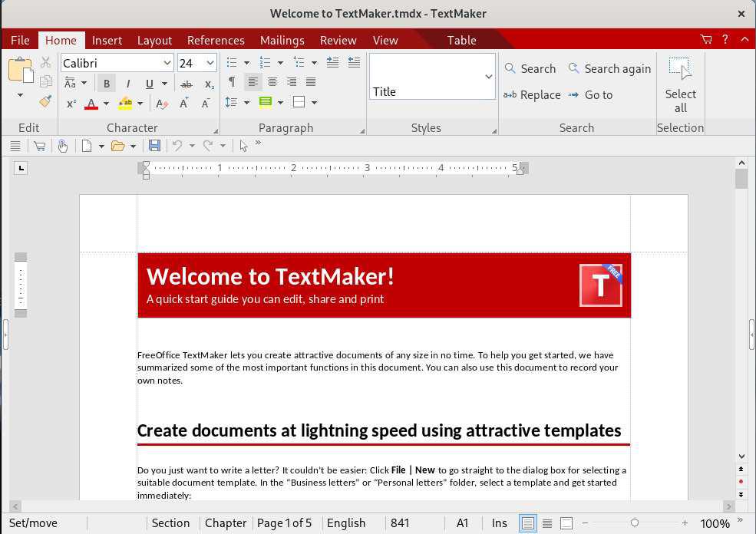
Task: Expand the paste options arrow
Action: pyautogui.click(x=20, y=95)
